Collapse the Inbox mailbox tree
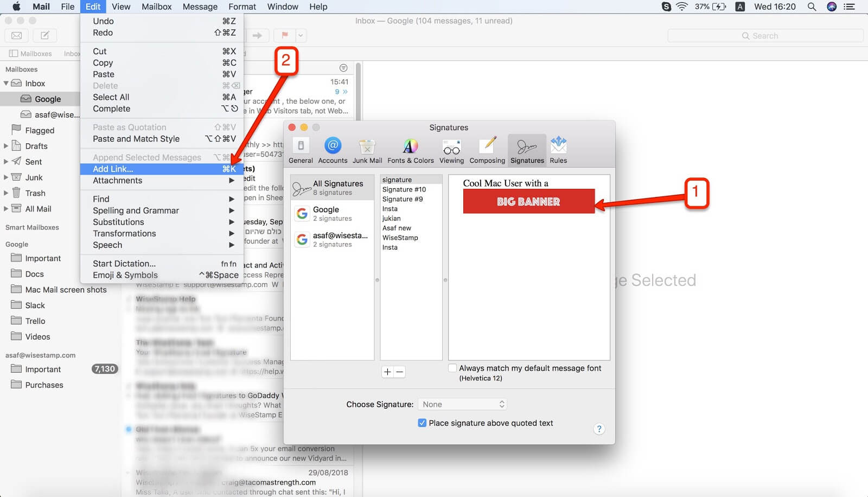Image resolution: width=868 pixels, height=497 pixels. point(7,83)
